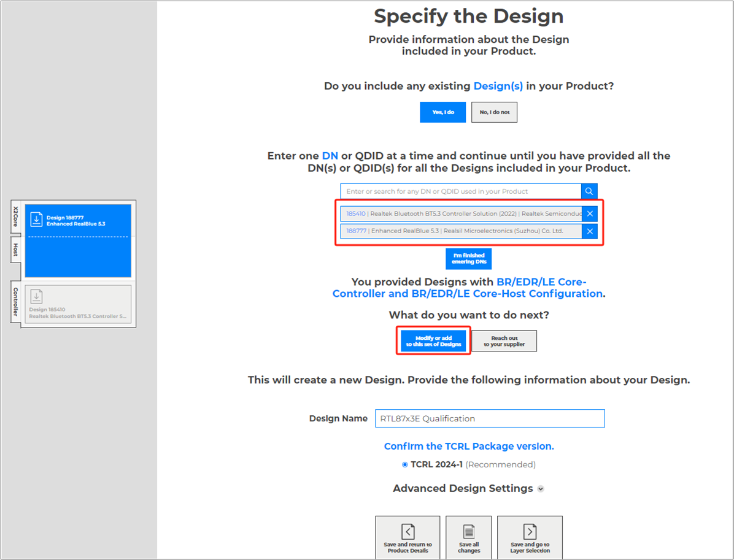Remove design 188777 with its X button
This screenshot has width=734, height=560.
coord(590,231)
